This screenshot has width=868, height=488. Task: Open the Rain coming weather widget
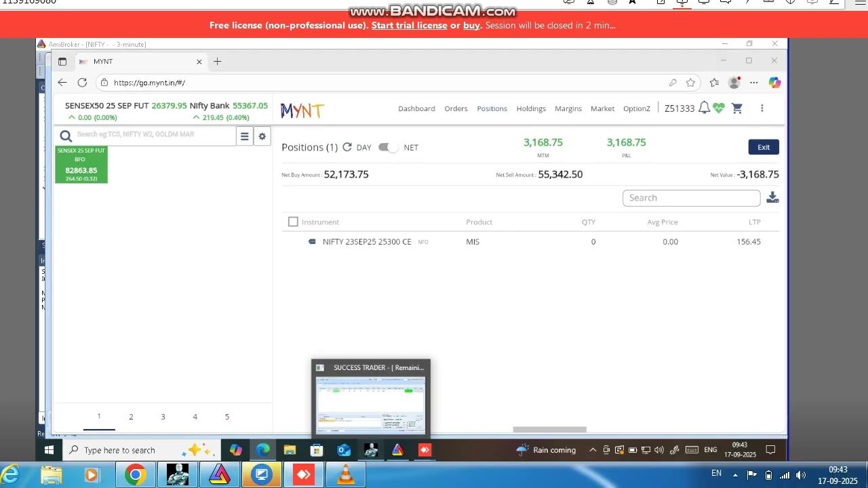[x=547, y=450]
